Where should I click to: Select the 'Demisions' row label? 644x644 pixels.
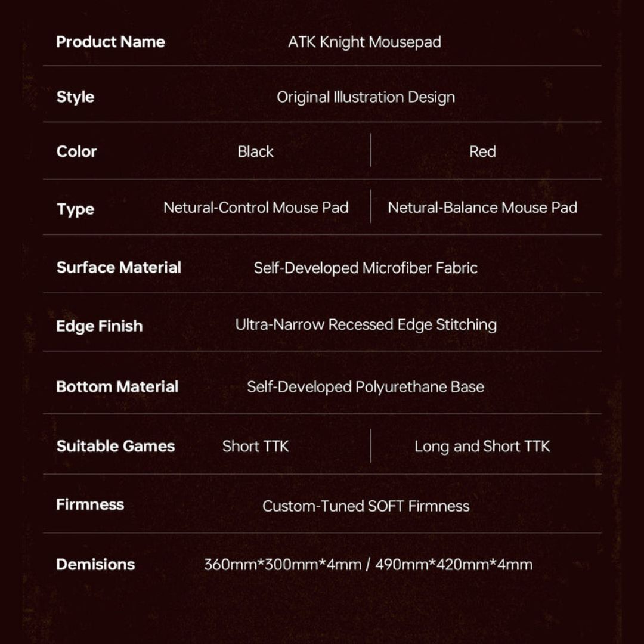[95, 564]
